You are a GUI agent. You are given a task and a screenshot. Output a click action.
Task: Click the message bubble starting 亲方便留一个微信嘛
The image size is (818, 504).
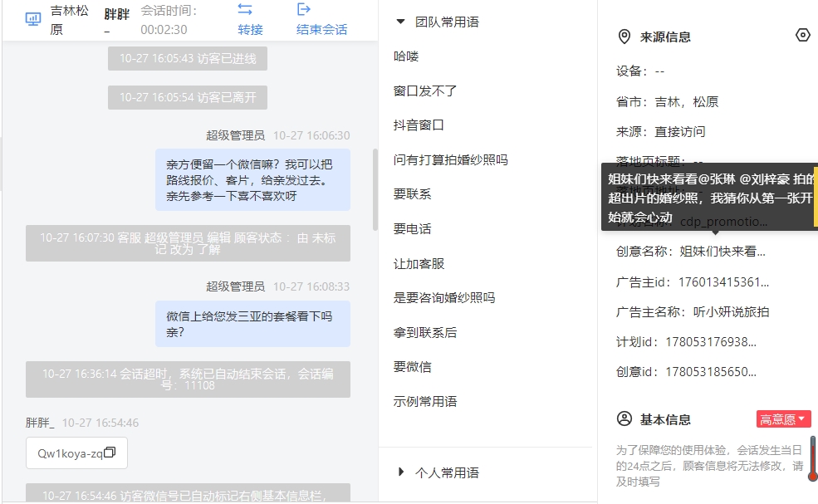tap(252, 180)
